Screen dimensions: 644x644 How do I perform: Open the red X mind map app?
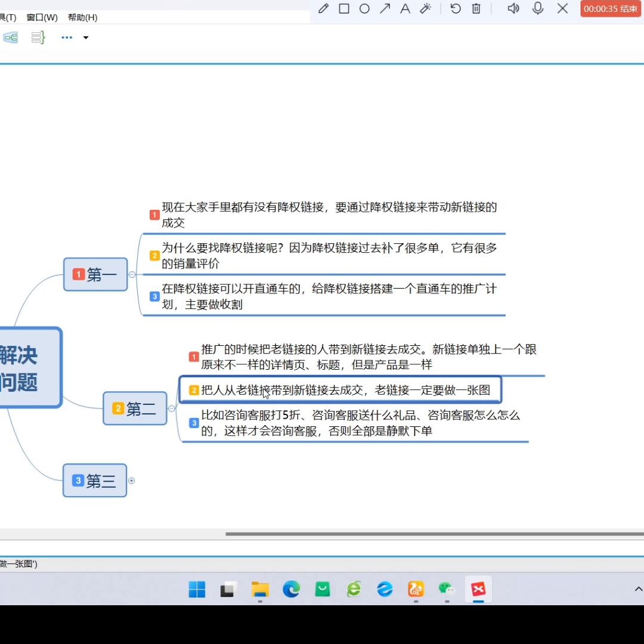[478, 589]
